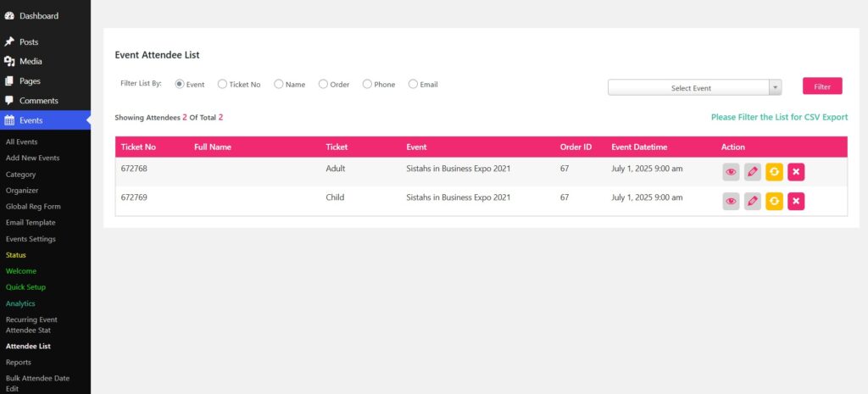The width and height of the screenshot is (868, 394).
Task: Select the Ticket No filter radio button
Action: click(x=222, y=85)
